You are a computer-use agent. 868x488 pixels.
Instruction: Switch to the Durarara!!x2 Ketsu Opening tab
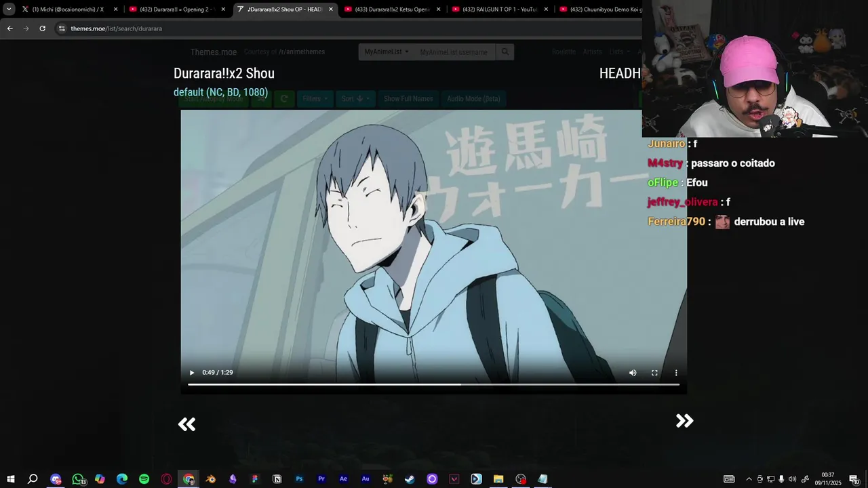click(x=393, y=9)
